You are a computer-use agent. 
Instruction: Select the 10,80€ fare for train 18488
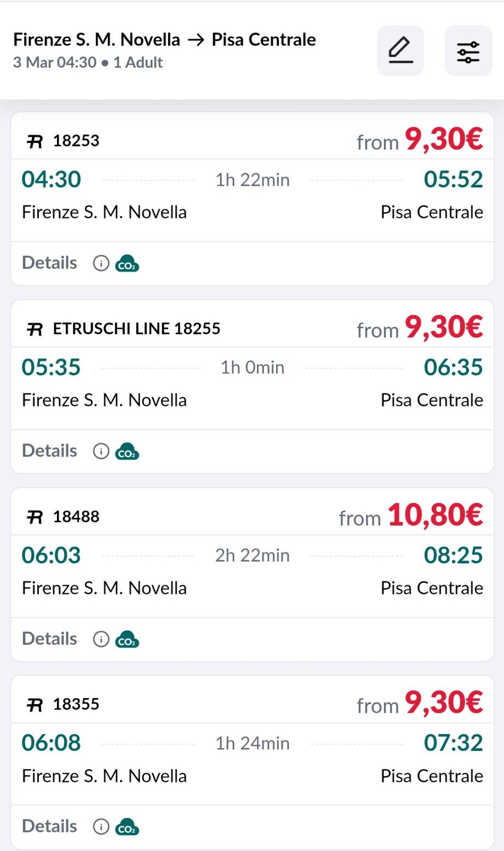pyautogui.click(x=435, y=516)
